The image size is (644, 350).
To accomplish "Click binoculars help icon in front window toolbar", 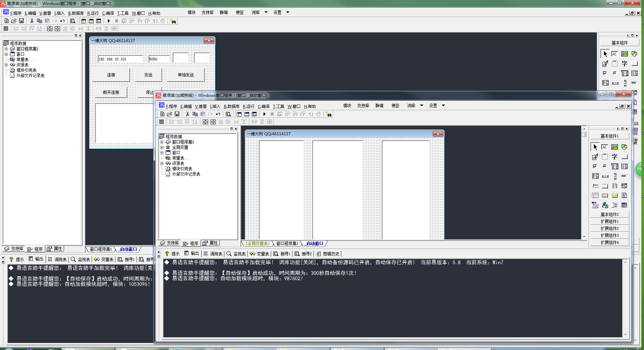I will pyautogui.click(x=329, y=114).
